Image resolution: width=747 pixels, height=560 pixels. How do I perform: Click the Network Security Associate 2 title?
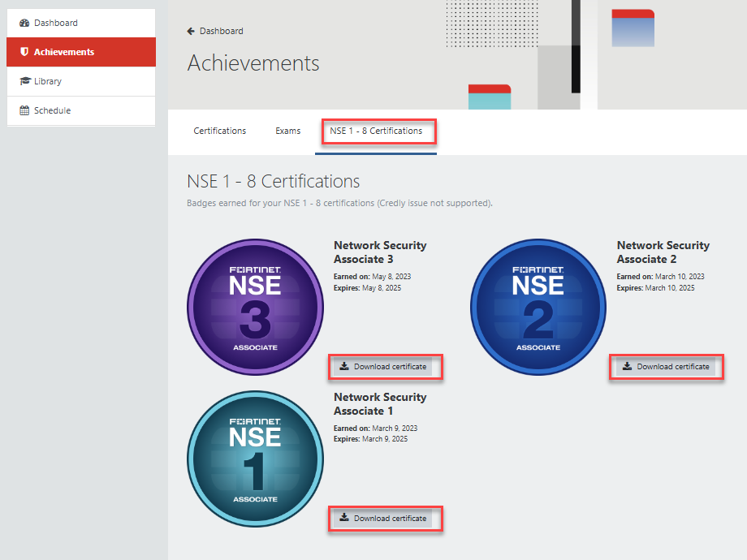tap(663, 252)
